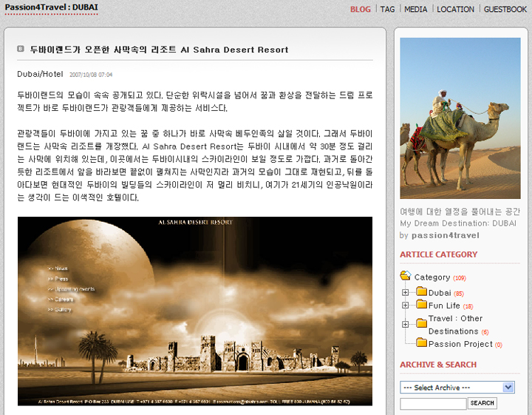Click the My Dream Destination: DUBAI text
Screen dimensions: 532x415
(458, 223)
